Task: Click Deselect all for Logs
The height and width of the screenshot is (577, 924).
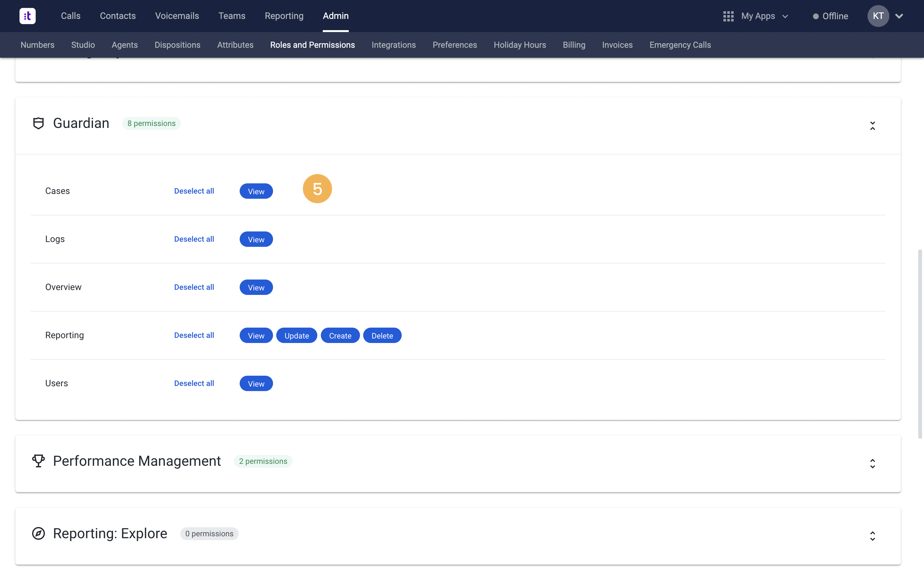Action: [x=194, y=239]
